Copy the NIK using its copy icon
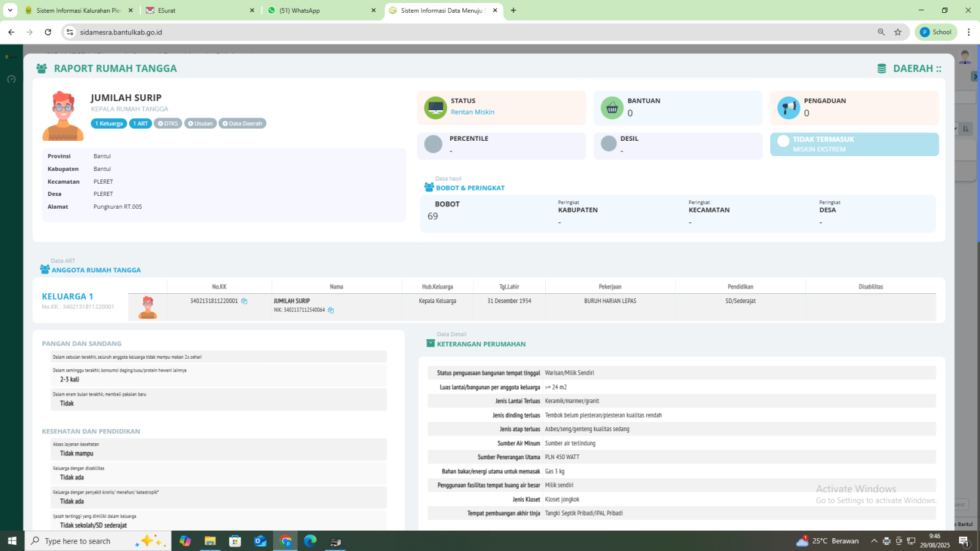The height and width of the screenshot is (551, 980). [331, 310]
